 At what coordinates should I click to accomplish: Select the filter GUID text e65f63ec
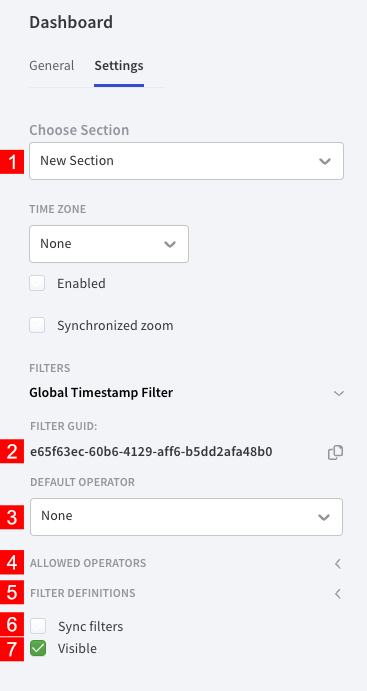tap(151, 452)
